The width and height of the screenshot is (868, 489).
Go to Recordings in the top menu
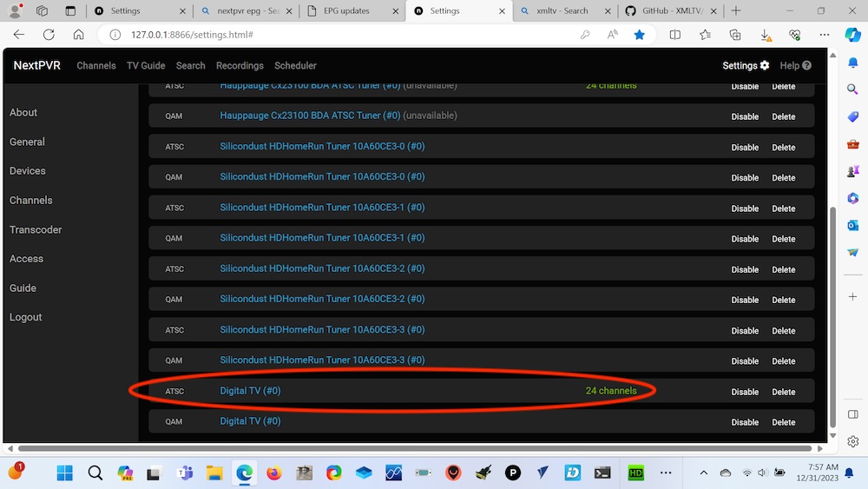coord(240,65)
